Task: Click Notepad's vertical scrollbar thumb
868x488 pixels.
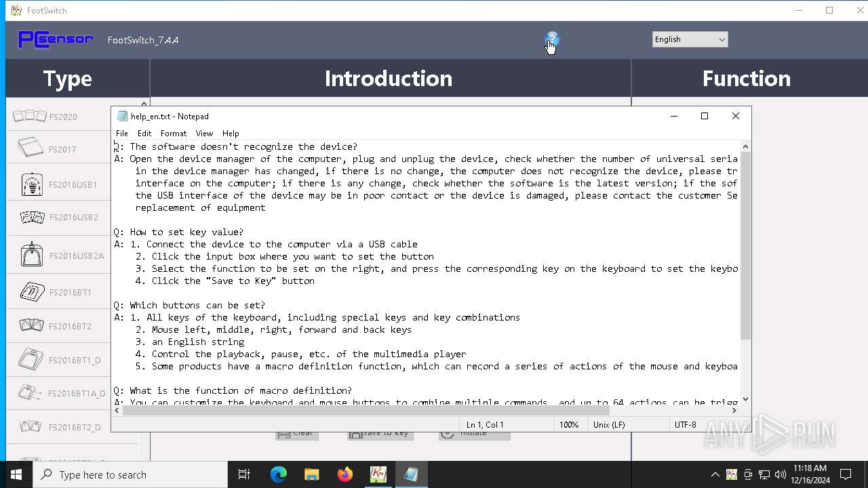Action: (x=745, y=245)
